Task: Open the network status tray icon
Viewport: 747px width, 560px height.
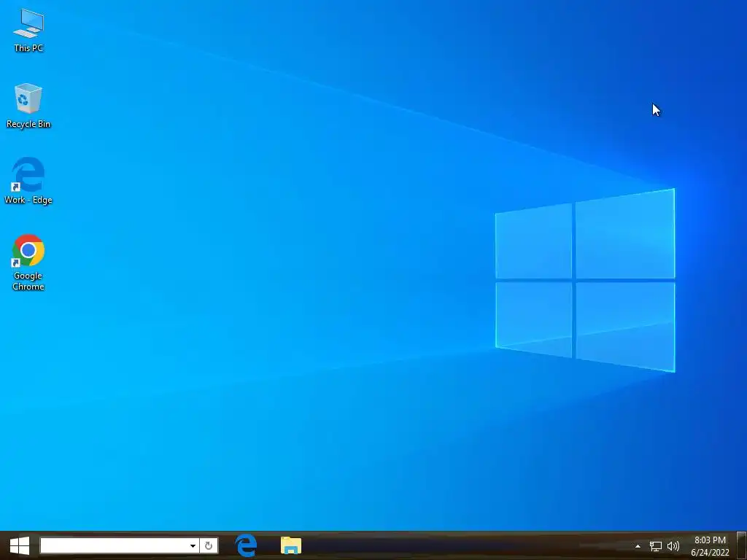Action: (x=656, y=546)
